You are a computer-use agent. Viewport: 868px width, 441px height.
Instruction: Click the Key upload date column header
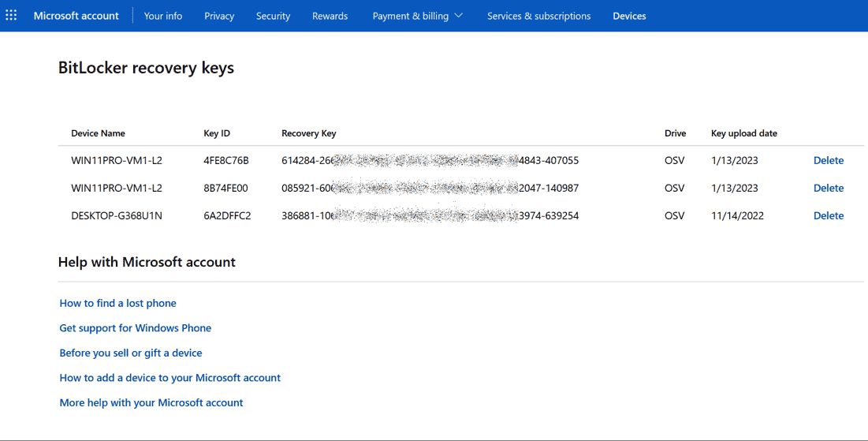(743, 133)
